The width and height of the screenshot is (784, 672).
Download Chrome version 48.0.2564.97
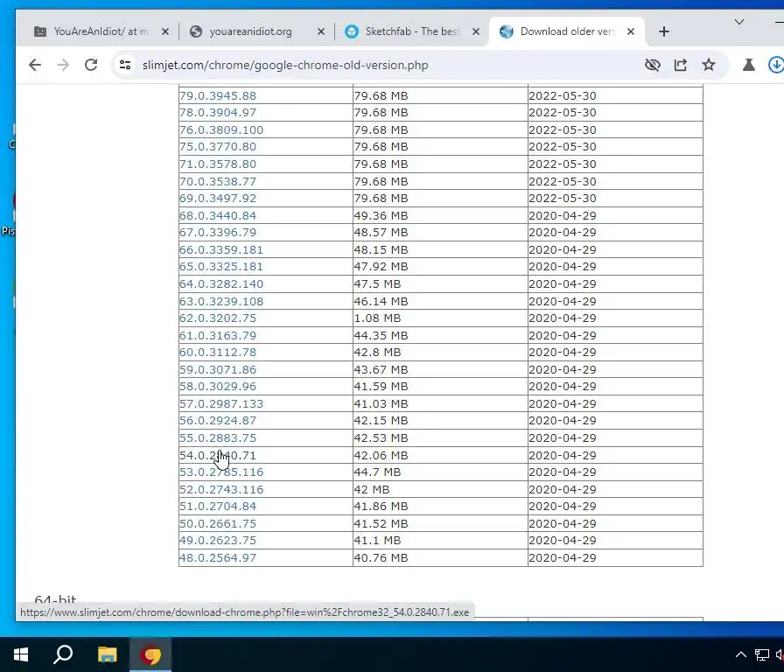click(x=218, y=557)
